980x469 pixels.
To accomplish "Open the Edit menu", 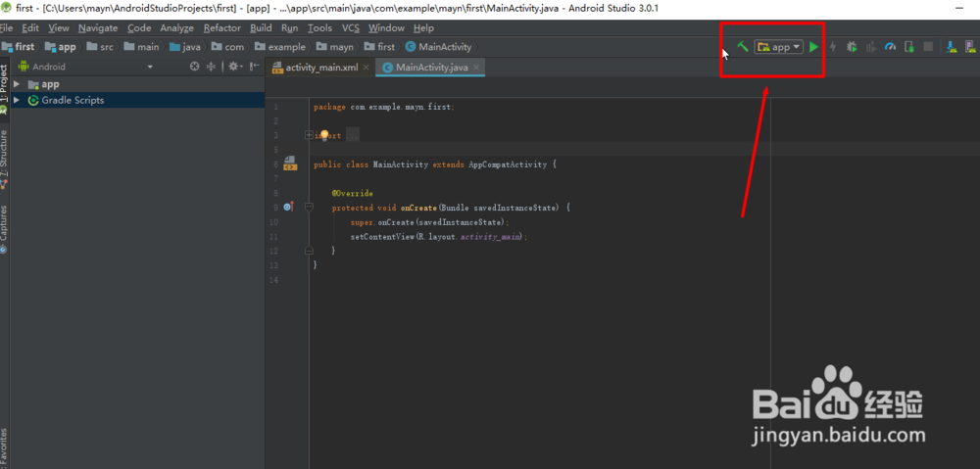I will click(x=30, y=28).
